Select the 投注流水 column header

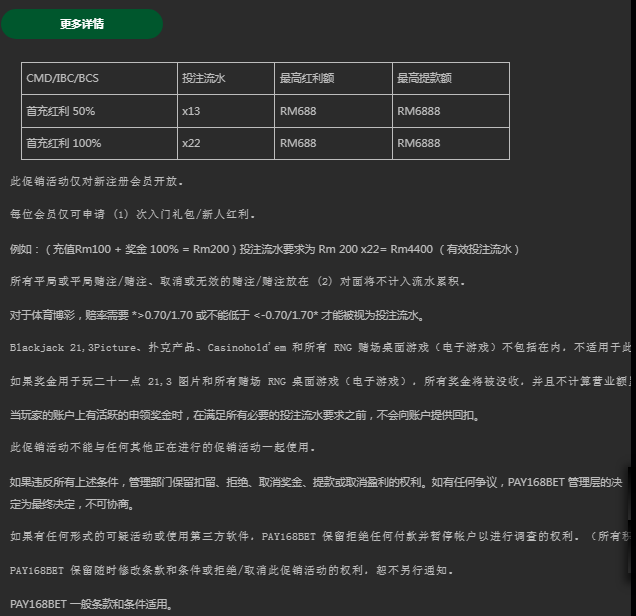pyautogui.click(x=226, y=78)
